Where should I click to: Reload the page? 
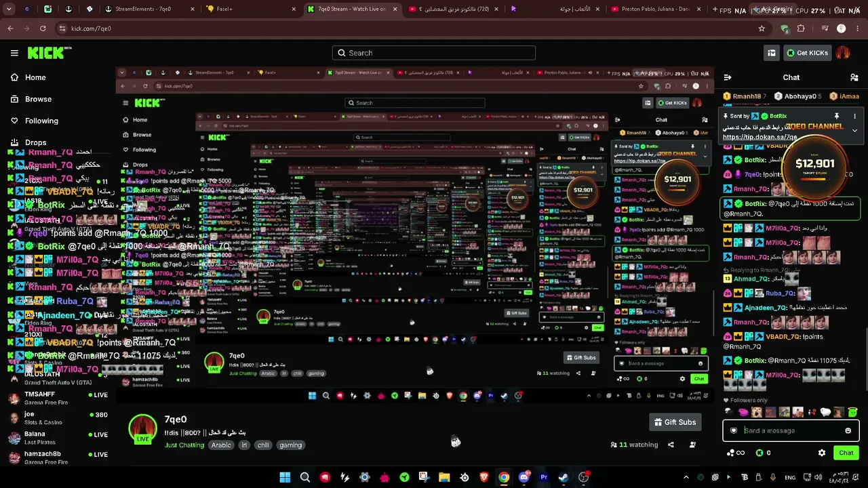coord(43,28)
